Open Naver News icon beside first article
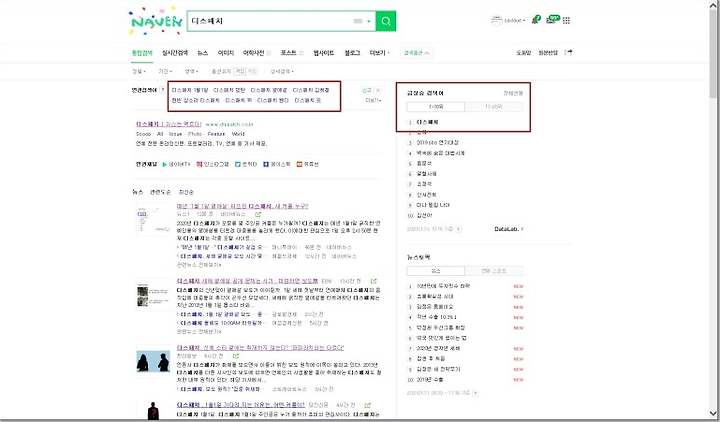This screenshot has width=720, height=422. click(258, 214)
